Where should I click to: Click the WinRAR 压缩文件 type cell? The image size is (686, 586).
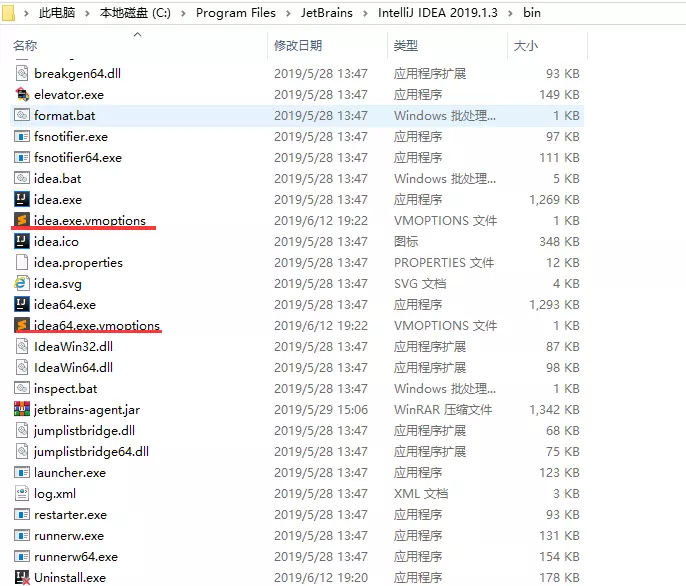443,409
